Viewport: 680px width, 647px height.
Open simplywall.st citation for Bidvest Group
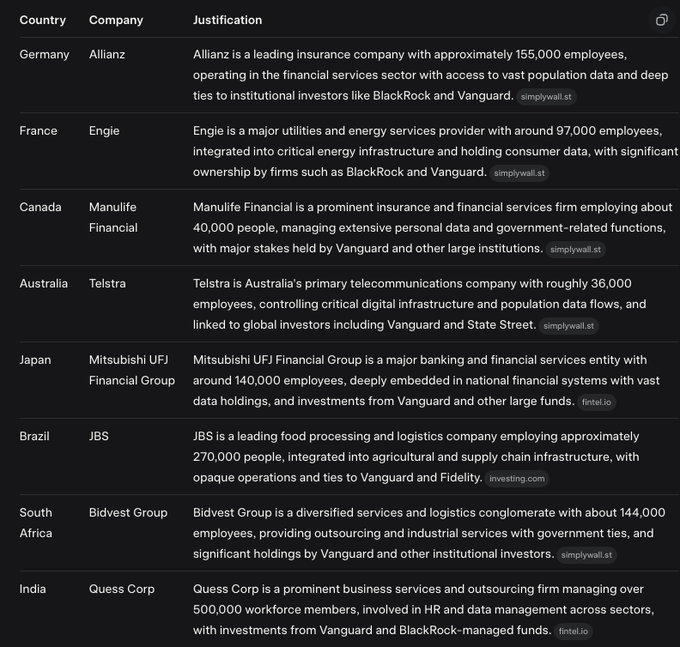[587, 555]
